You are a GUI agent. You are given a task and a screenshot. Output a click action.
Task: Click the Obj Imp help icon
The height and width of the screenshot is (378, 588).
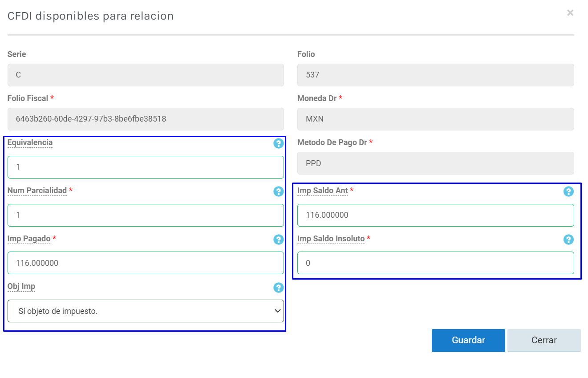[278, 288]
